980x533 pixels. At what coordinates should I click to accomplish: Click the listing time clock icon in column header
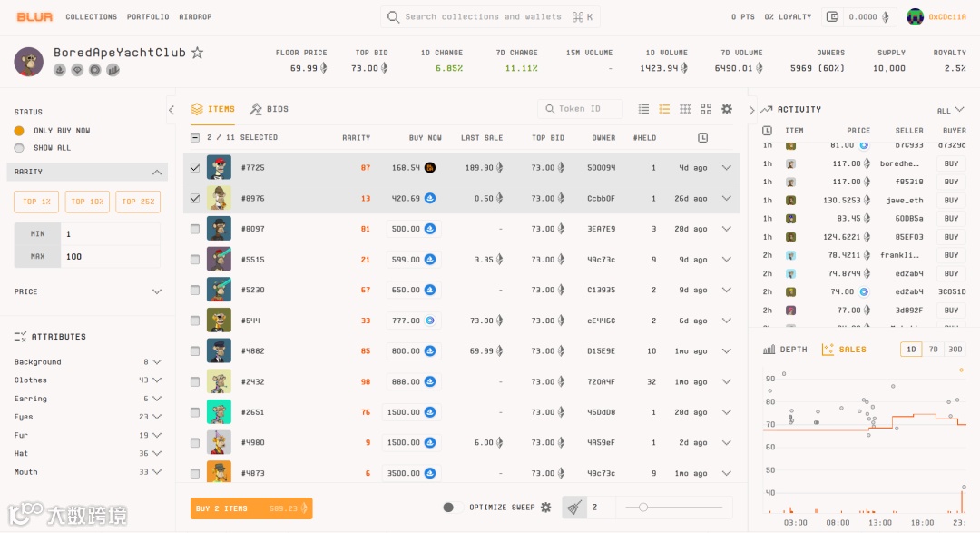point(702,138)
